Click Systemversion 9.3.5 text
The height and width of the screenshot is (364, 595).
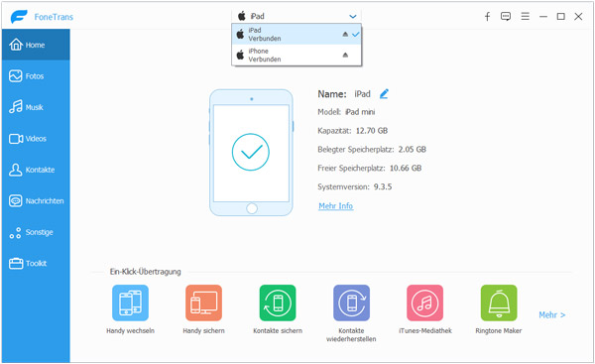tap(355, 186)
